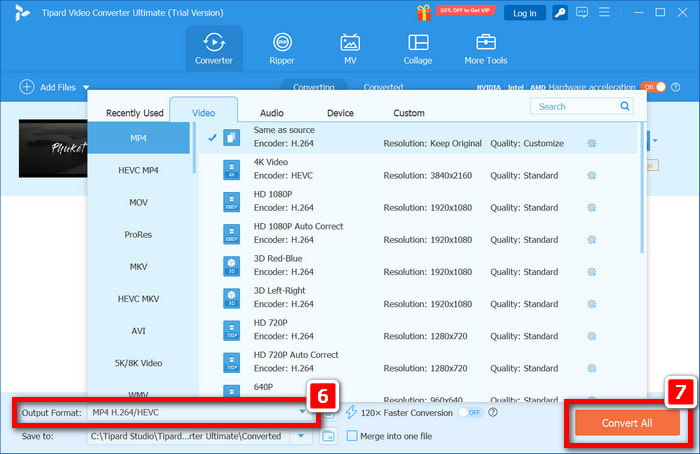Screen dimensions: 700x454
Task: Click help icon beside hardware acceleration
Action: [676, 87]
